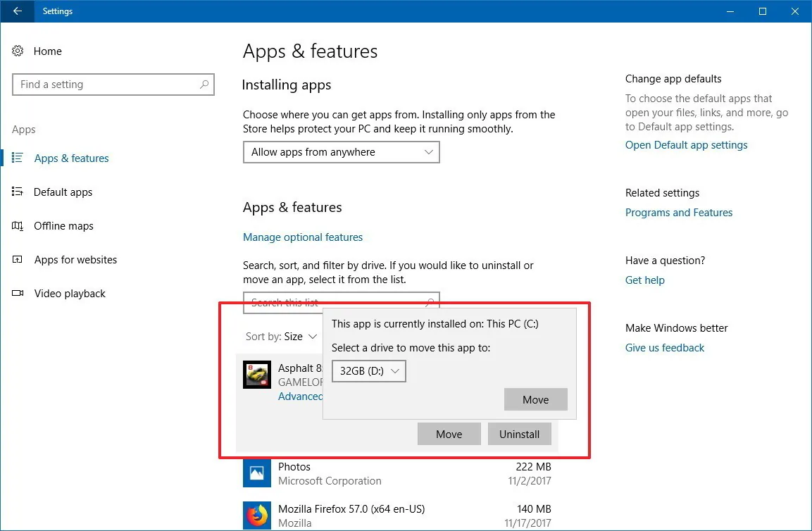Open Default apps section
Viewport: 812px width, 531px height.
pos(63,192)
